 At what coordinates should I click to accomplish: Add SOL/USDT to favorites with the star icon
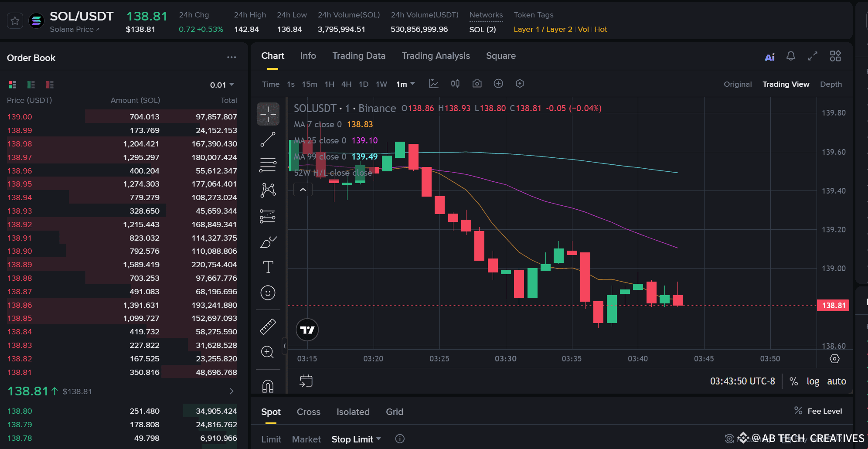coord(15,21)
